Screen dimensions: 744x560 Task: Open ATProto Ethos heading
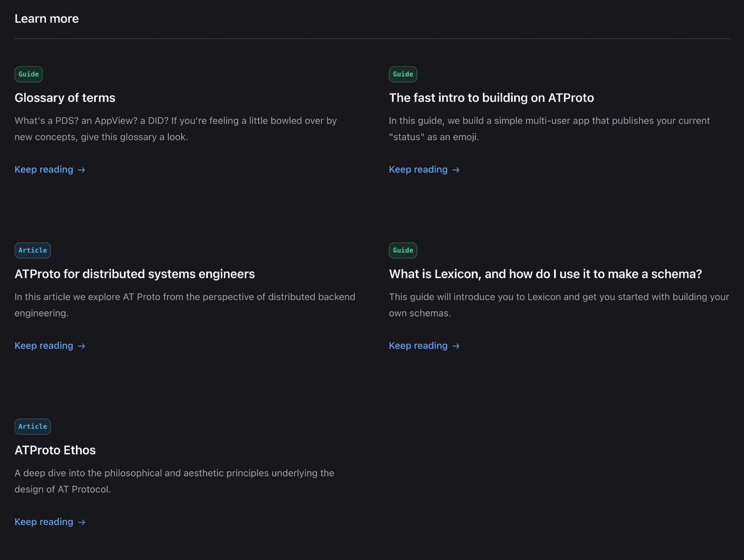[55, 450]
